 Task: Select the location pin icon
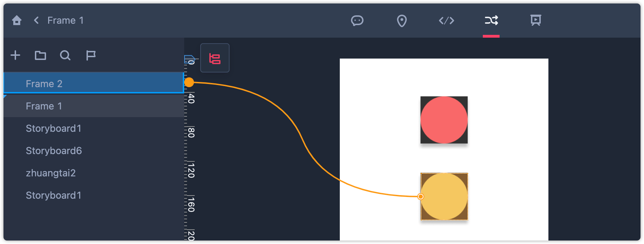[x=402, y=21]
